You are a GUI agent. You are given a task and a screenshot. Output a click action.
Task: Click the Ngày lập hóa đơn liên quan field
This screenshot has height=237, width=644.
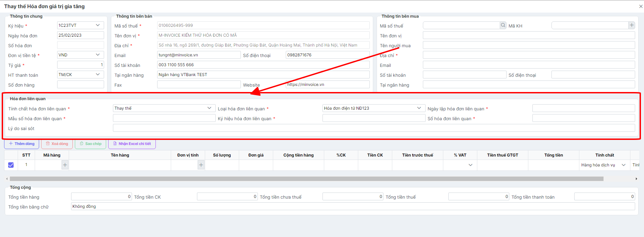[584, 108]
